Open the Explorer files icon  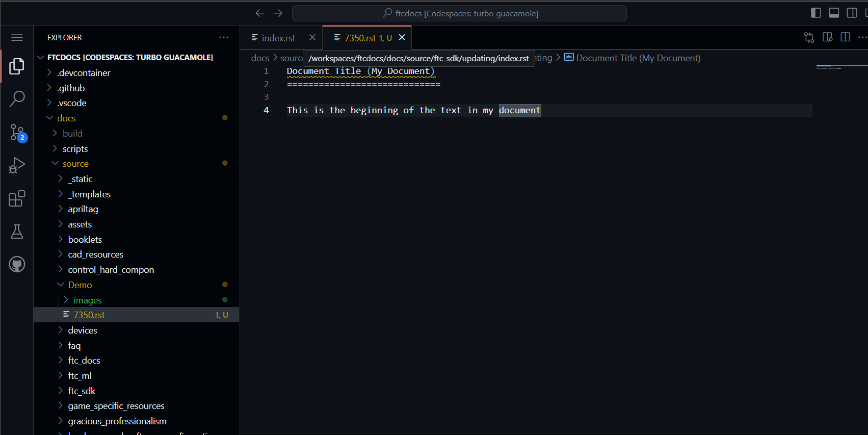point(17,66)
